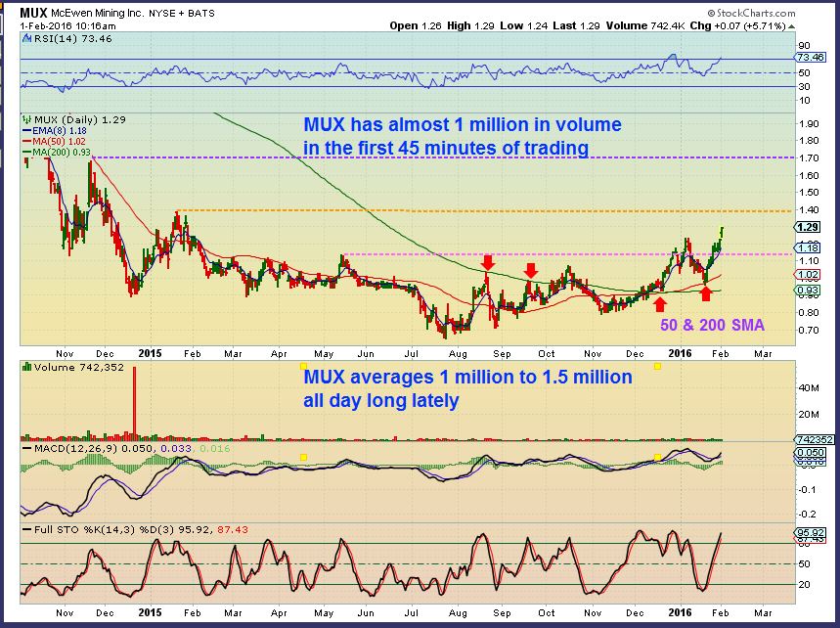
Task: Click the Chg +0.07 (+5.71%) value
Action: pos(737,25)
